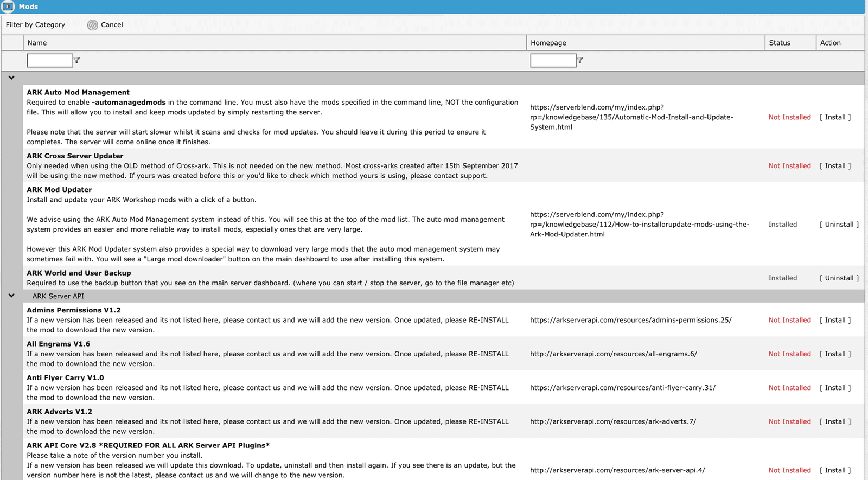868x480 pixels.
Task: Install ARK Auto Mod Management
Action: pos(835,117)
